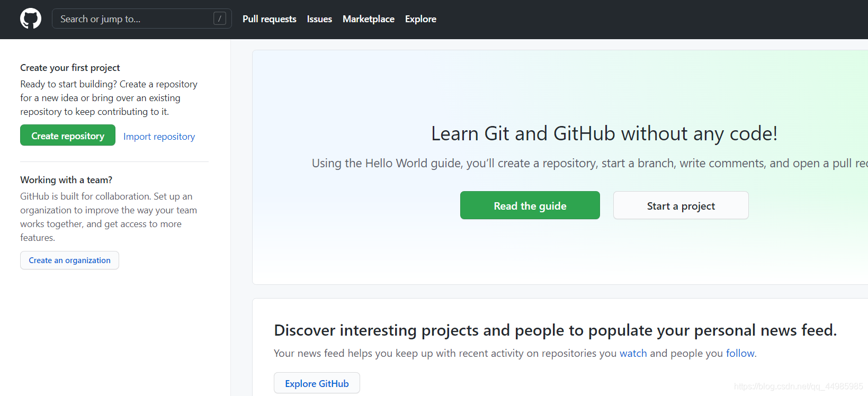Click Create an organization button

point(69,260)
